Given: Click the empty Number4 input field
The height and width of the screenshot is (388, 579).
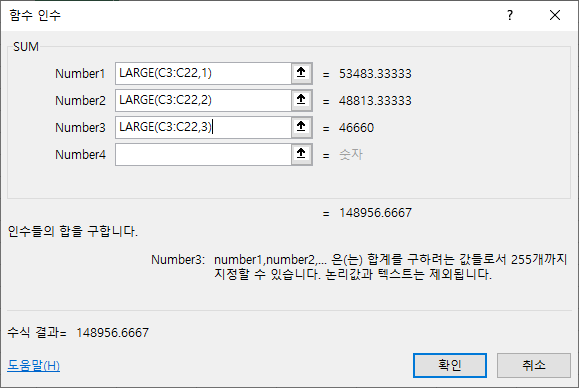Looking at the screenshot, I should pos(203,154).
